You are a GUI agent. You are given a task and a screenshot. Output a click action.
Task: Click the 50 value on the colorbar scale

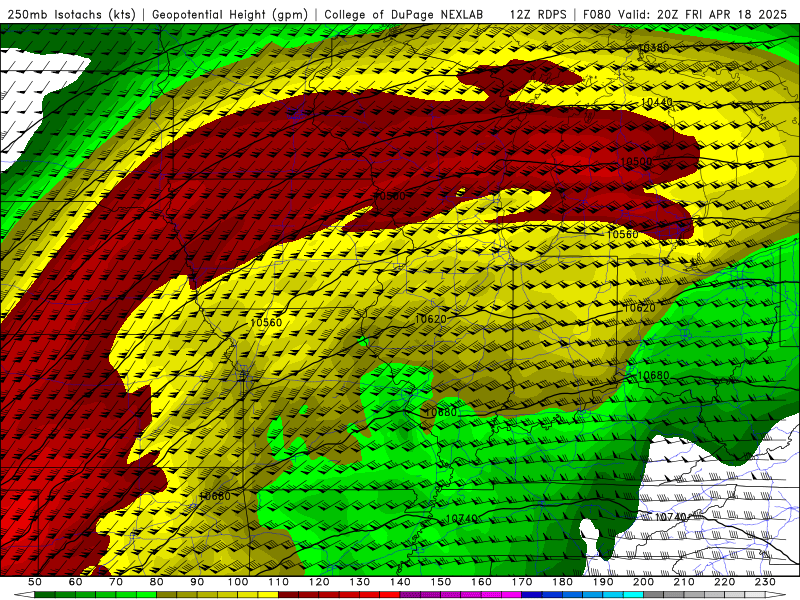pyautogui.click(x=35, y=582)
